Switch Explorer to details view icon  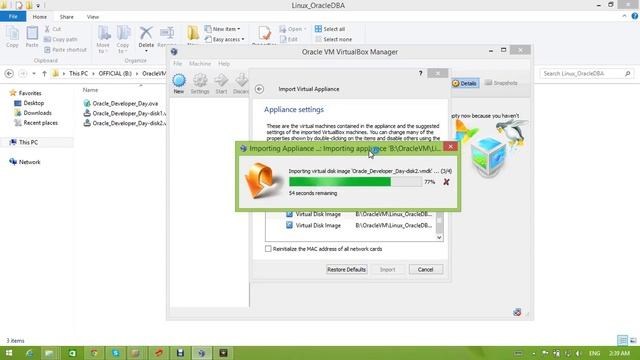pos(622,340)
